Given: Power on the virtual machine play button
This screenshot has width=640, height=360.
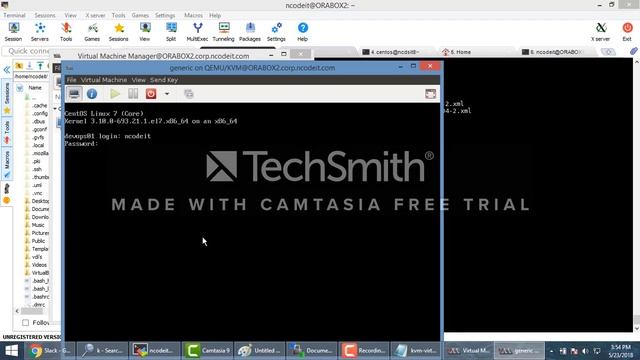Looking at the screenshot, I should coord(115,94).
